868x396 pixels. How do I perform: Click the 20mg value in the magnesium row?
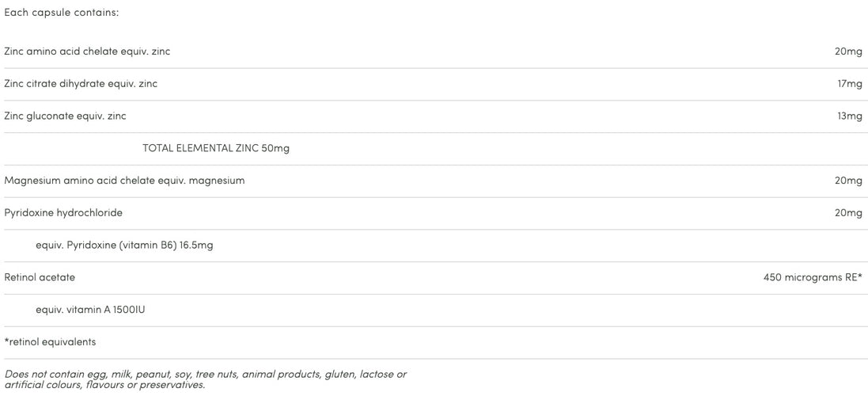click(x=848, y=181)
